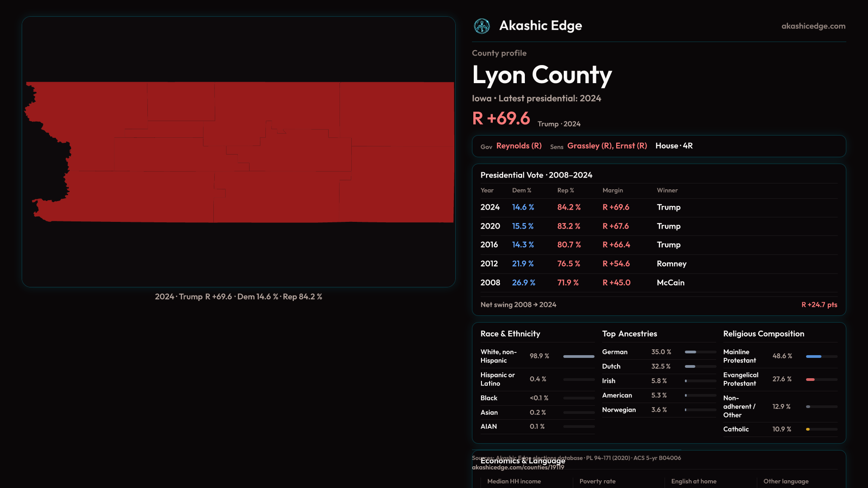Click the R +69.6 margin headline
This screenshot has height=488, width=868.
click(x=501, y=119)
